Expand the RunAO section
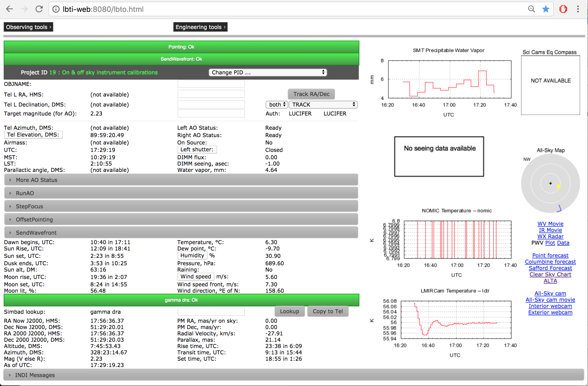588x386 pixels. click(x=181, y=193)
